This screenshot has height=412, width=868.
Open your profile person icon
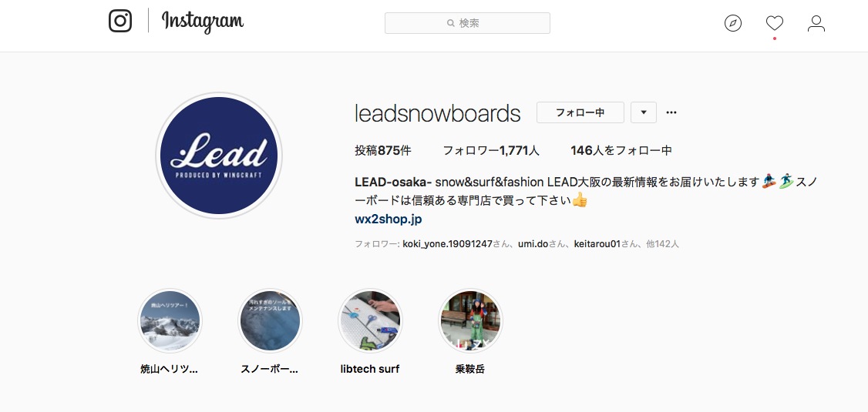[816, 23]
